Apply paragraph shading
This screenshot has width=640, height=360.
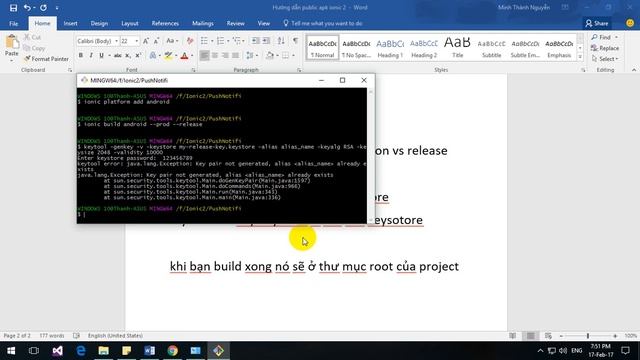[269, 56]
